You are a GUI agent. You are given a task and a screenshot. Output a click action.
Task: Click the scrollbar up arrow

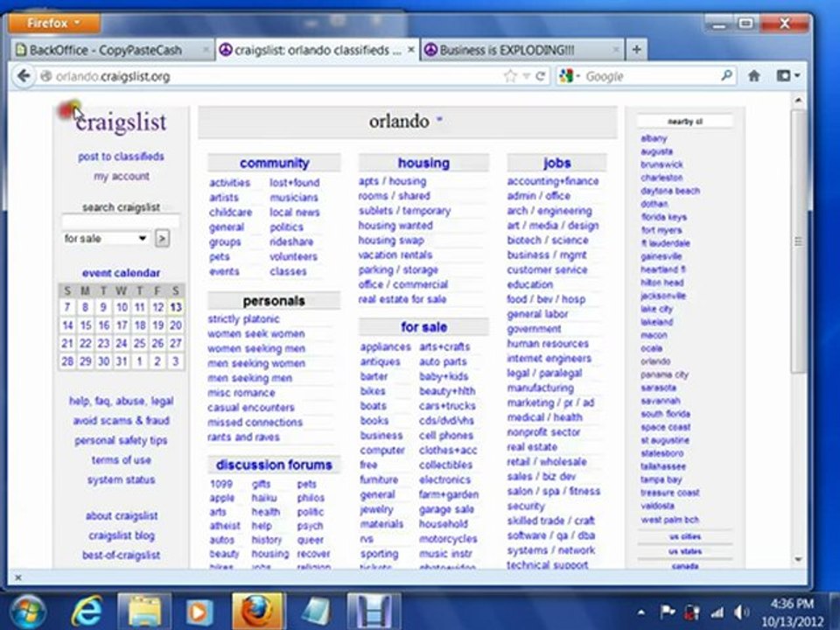798,100
